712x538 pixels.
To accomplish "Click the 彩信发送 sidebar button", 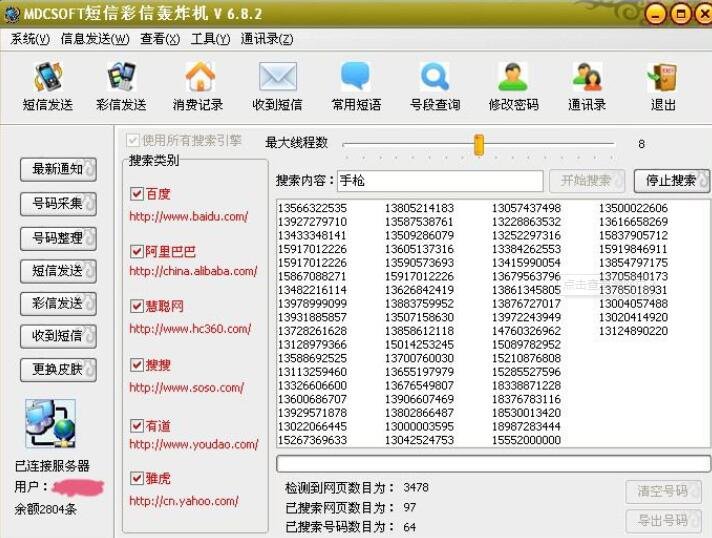I will click(x=58, y=303).
